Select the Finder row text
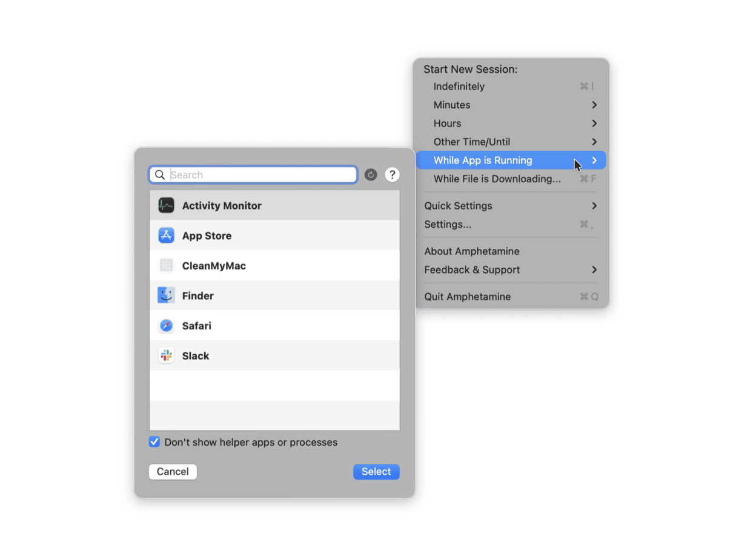Screen dimensions: 736x560 198,296
